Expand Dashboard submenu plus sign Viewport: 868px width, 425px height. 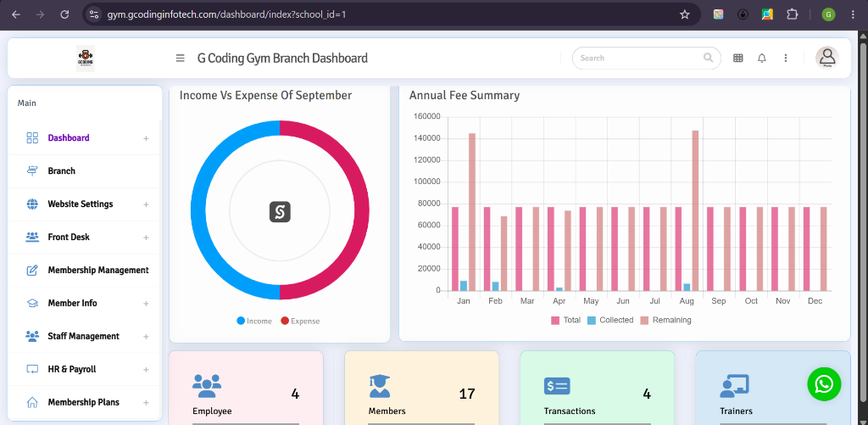(x=146, y=138)
